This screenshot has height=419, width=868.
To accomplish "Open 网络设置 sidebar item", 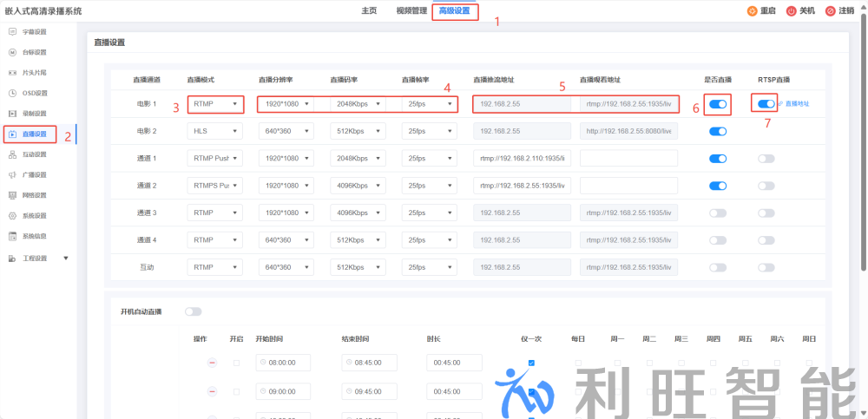I will click(x=35, y=195).
